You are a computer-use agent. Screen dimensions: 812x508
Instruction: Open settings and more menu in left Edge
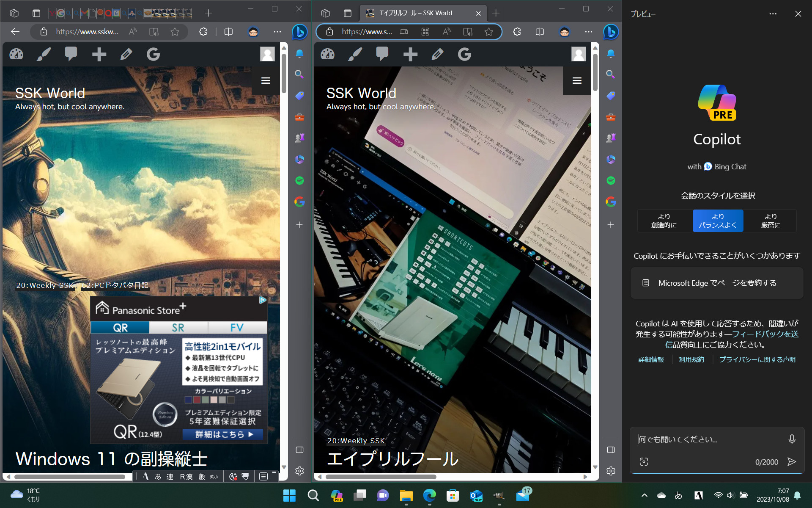277,32
